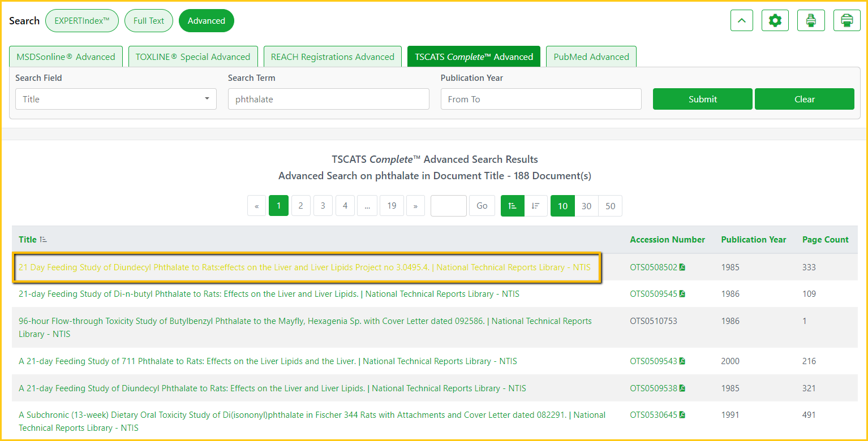Open the REACH Registrations Advanced tab
Screen dimensions: 868x441
tap(332, 57)
